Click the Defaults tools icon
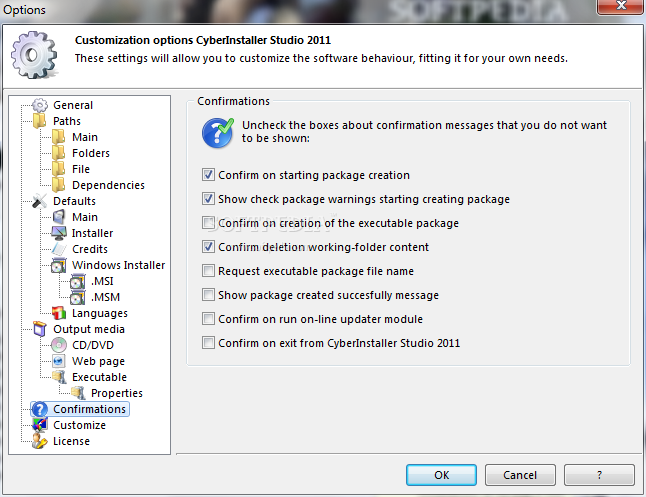Viewport: 646px width, 497px height. coord(40,201)
